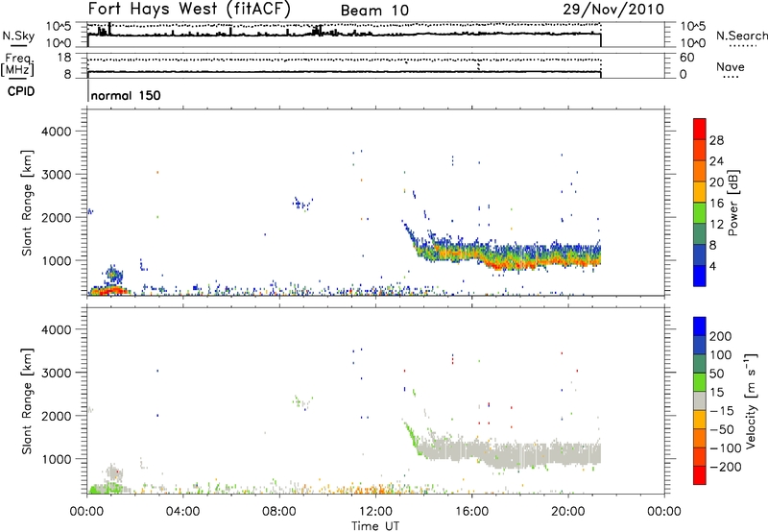Click the '60' Nave axis label
Image resolution: width=768 pixels, height=532 pixels.
tap(687, 58)
